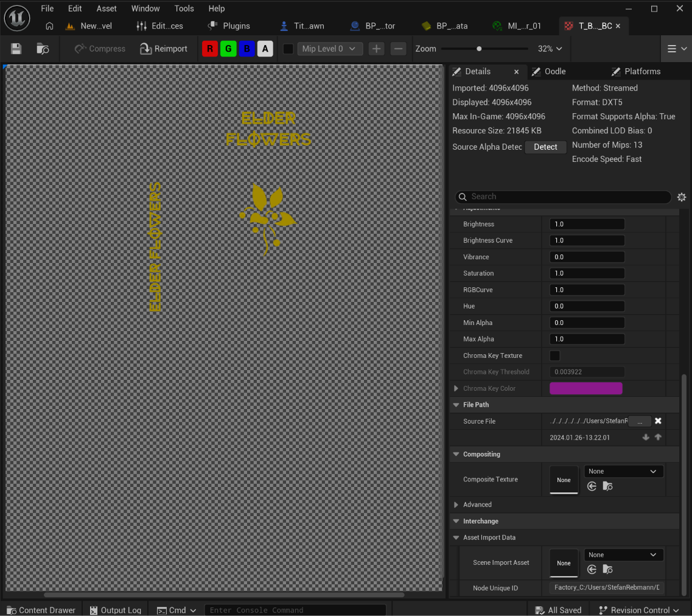Toggle the Red channel button
This screenshot has height=616, width=692.
[x=209, y=49]
